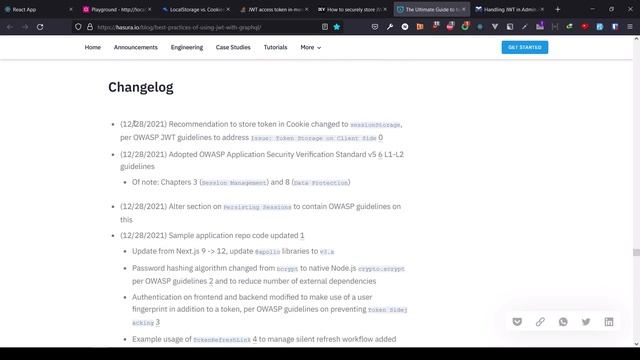Screen dimensions: 640x360
Task: Close the React App tab
Action: click(x=71, y=9)
